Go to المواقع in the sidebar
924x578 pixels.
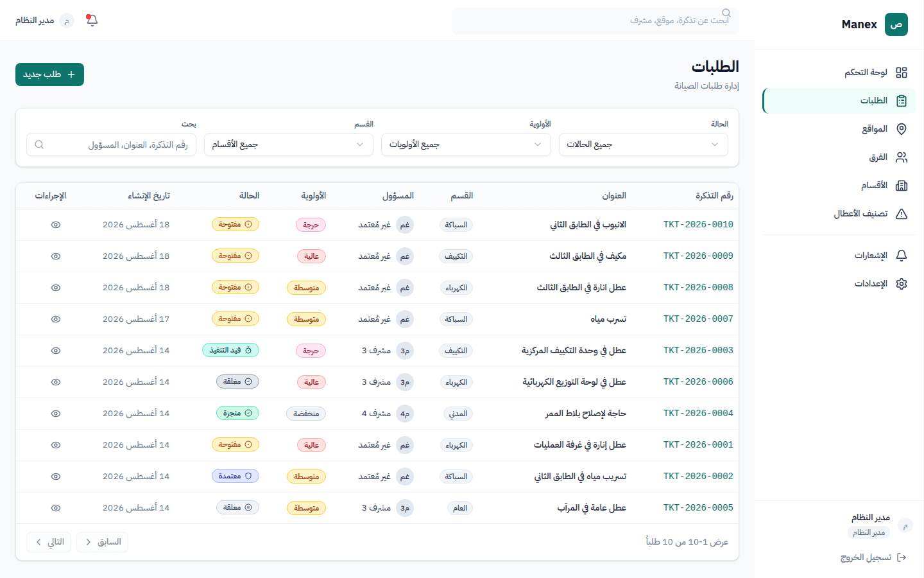point(839,129)
